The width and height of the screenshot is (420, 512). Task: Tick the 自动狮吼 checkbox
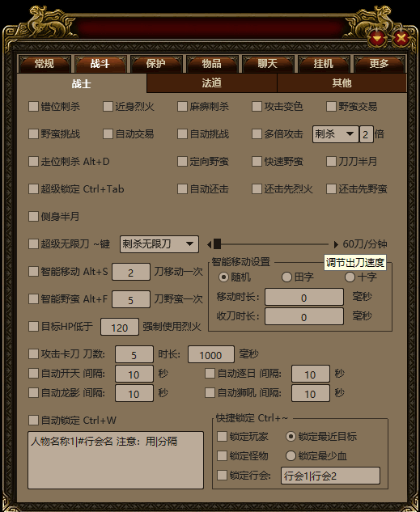coord(210,393)
